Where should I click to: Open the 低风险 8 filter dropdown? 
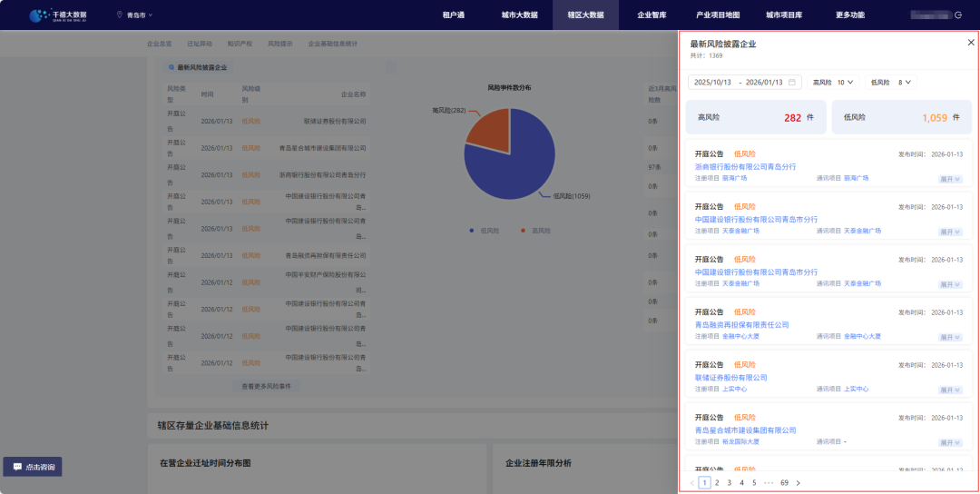[891, 82]
